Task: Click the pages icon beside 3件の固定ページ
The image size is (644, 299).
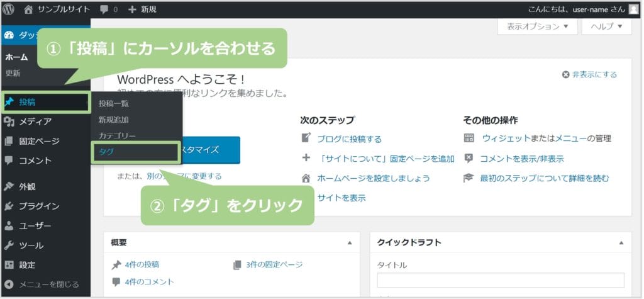Action: pyautogui.click(x=237, y=265)
